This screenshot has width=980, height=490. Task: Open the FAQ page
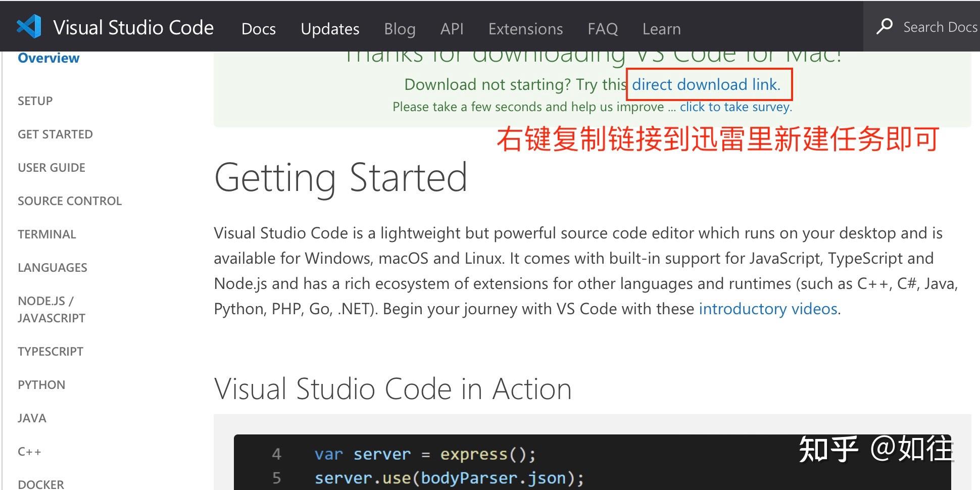(x=602, y=29)
